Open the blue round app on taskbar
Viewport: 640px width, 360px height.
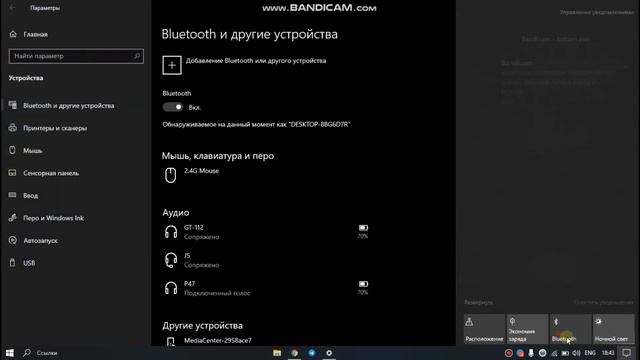(311, 353)
